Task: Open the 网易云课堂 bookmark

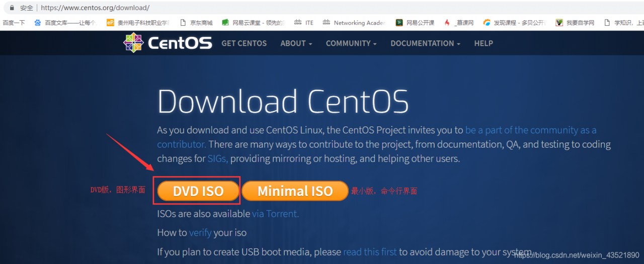Action: [254, 23]
